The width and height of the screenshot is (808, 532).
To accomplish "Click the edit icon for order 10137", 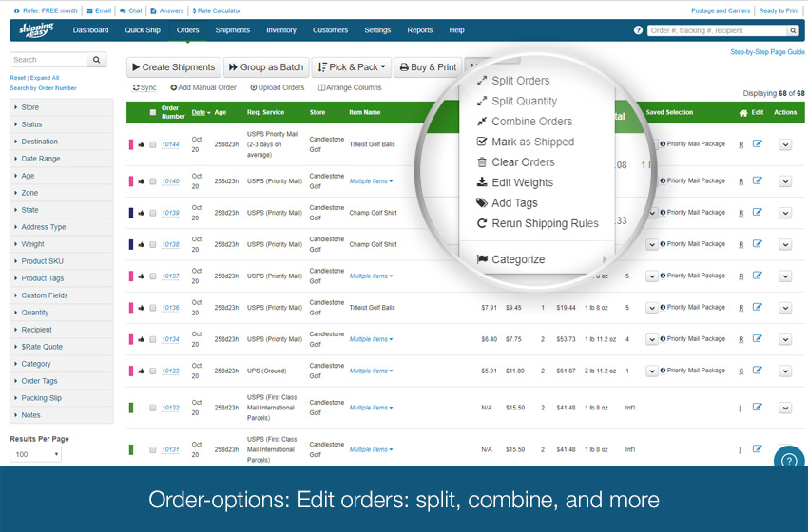I will click(x=757, y=275).
